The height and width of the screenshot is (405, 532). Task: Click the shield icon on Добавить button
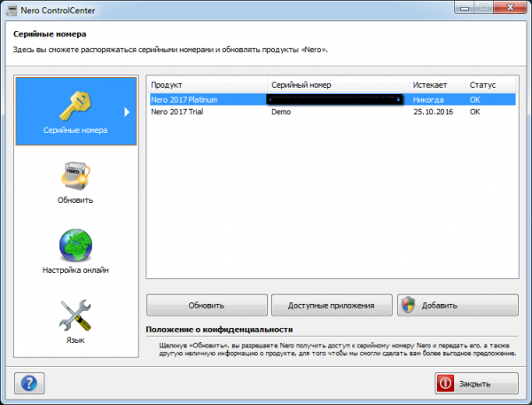[x=408, y=305]
